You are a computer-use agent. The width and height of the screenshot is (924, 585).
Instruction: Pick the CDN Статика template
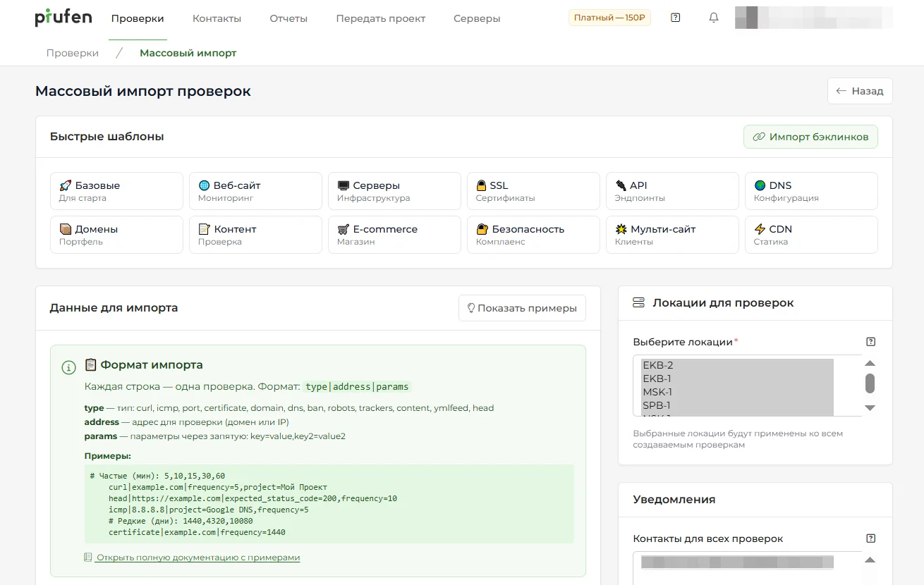coord(810,235)
